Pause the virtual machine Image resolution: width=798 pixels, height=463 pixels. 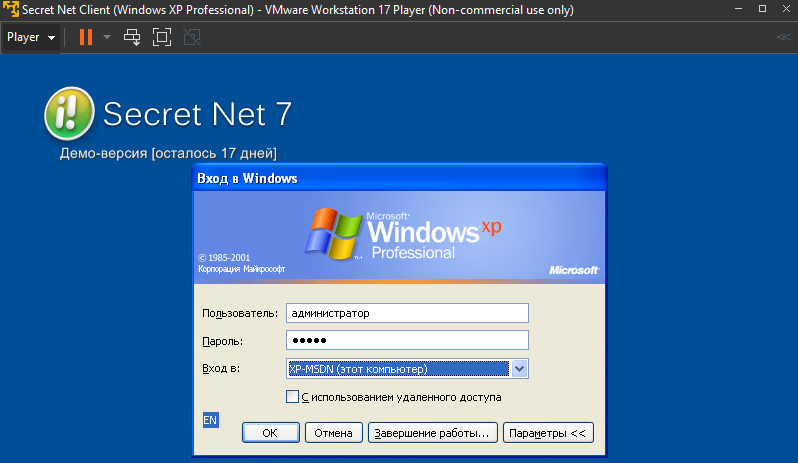coord(86,37)
